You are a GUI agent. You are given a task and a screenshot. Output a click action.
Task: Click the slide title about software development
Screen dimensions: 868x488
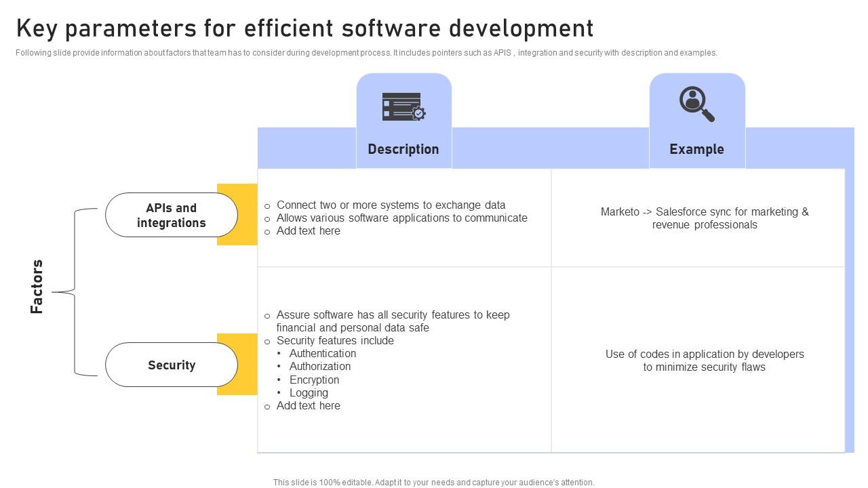tap(304, 28)
